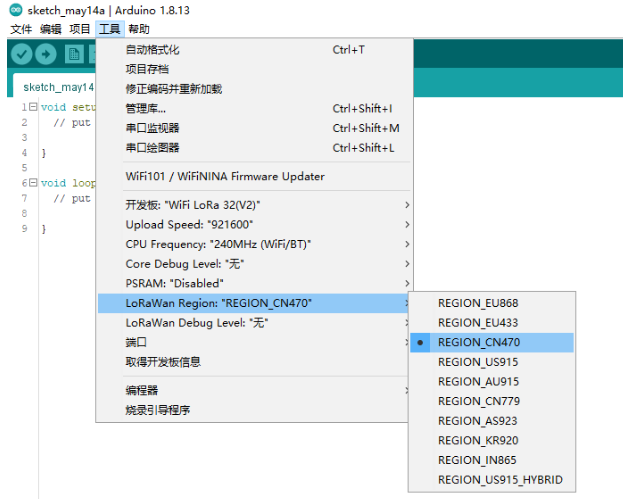The width and height of the screenshot is (623, 499).
Task: Open the 文件 menu
Action: point(21,29)
